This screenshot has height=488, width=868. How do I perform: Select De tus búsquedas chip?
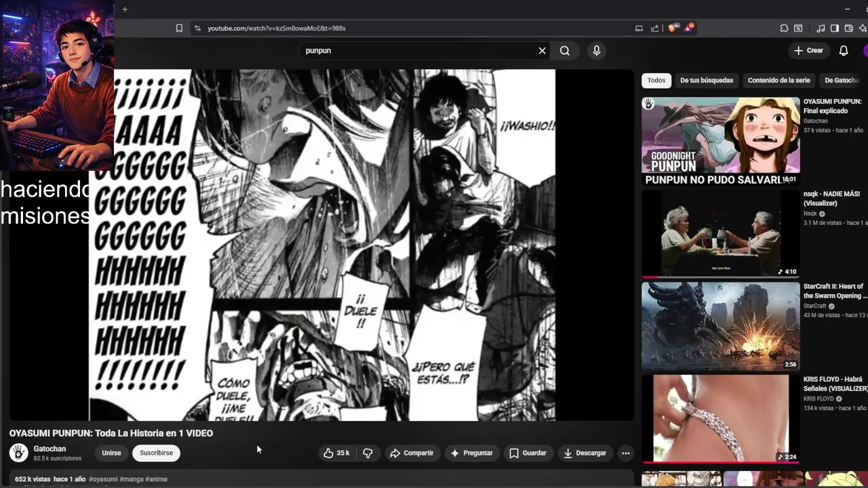point(707,81)
